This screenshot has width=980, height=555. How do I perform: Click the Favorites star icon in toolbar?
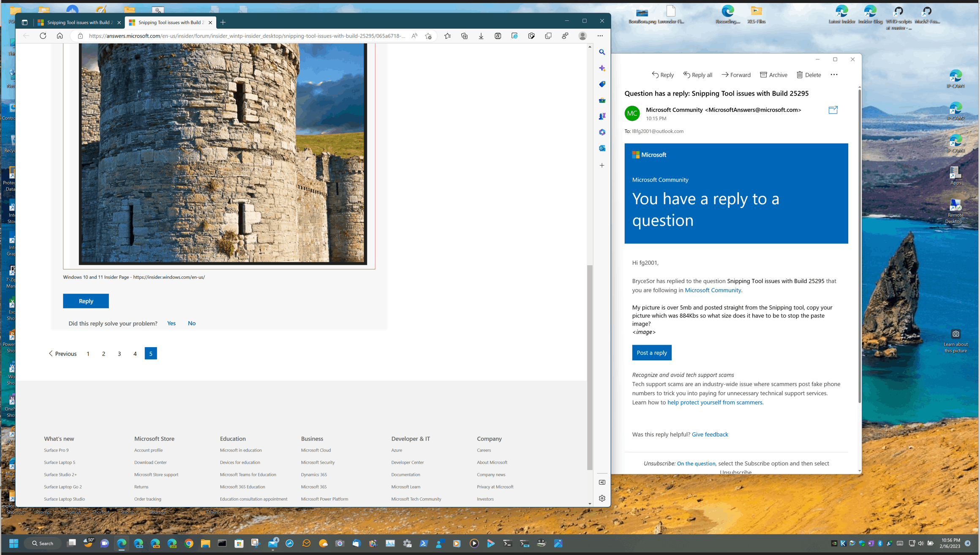pyautogui.click(x=447, y=36)
